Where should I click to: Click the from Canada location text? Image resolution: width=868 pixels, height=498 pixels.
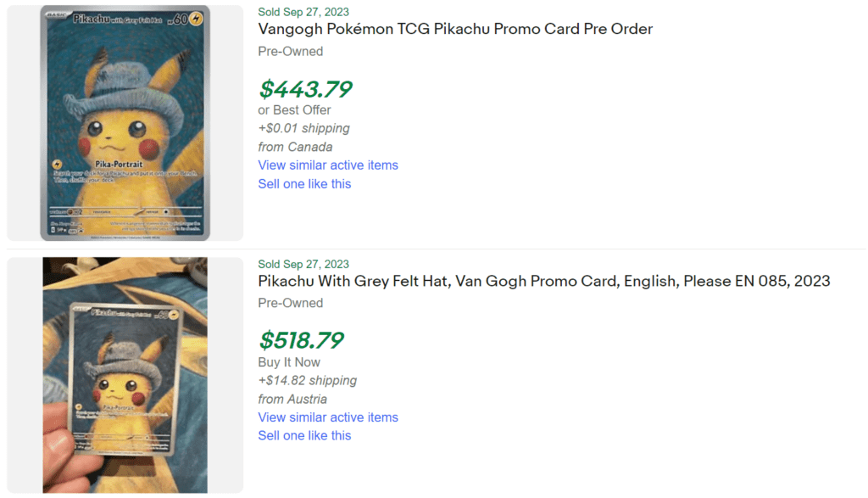point(294,146)
